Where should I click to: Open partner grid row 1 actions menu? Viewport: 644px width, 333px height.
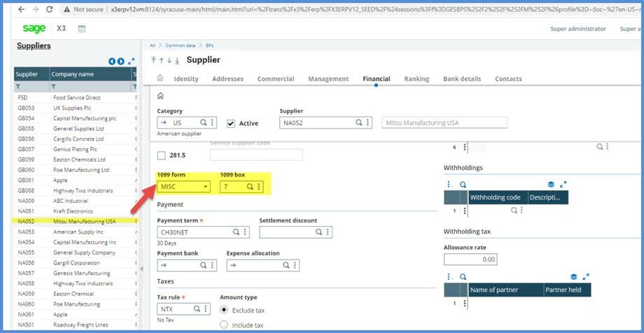(465, 304)
